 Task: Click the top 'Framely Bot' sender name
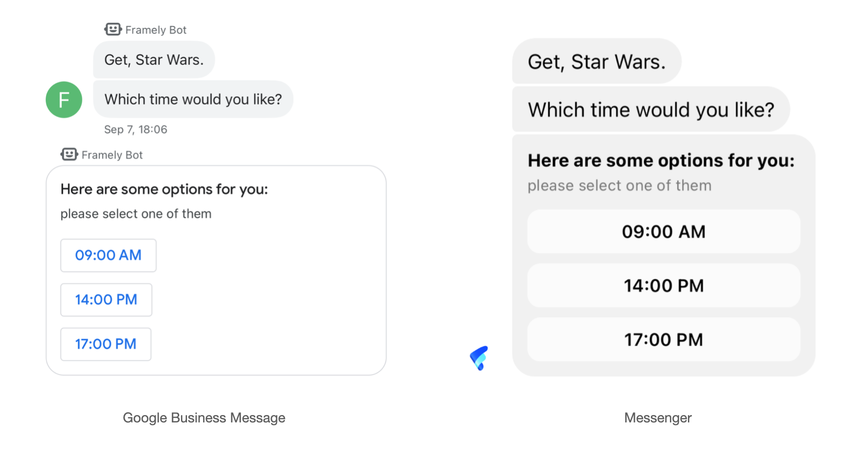[156, 30]
